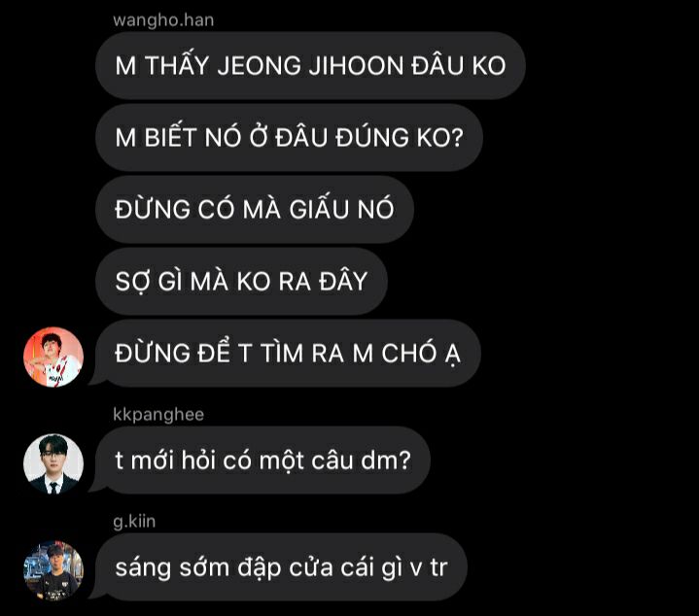Select g.kiin's message 'sáng sớm đập cửa cái gì v tr'
The height and width of the screenshot is (616, 699).
click(x=281, y=567)
